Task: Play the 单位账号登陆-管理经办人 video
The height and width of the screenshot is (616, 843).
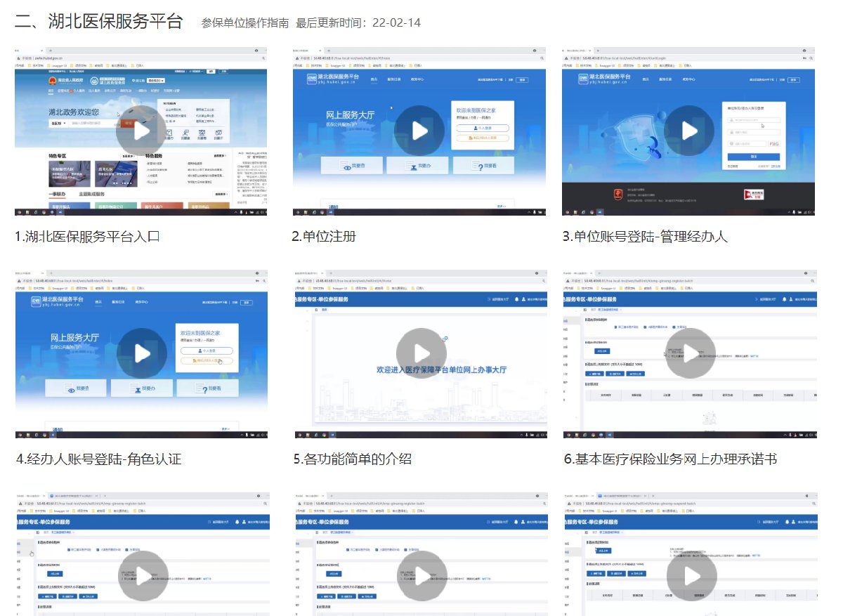Action: tap(690, 131)
